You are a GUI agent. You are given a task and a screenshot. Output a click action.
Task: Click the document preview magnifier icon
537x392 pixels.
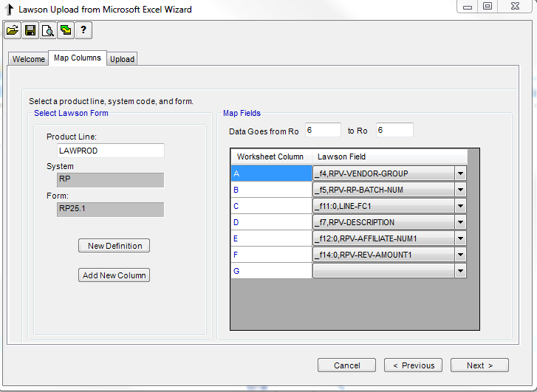point(48,30)
